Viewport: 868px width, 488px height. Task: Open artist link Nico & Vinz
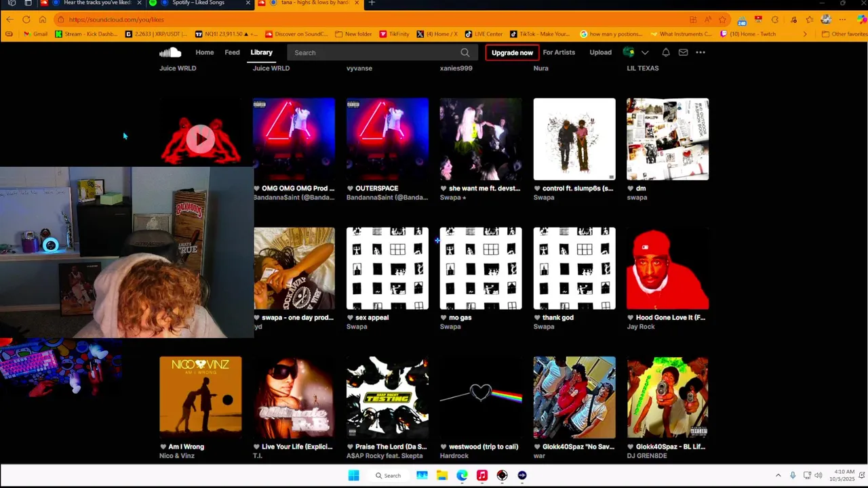[177, 455]
